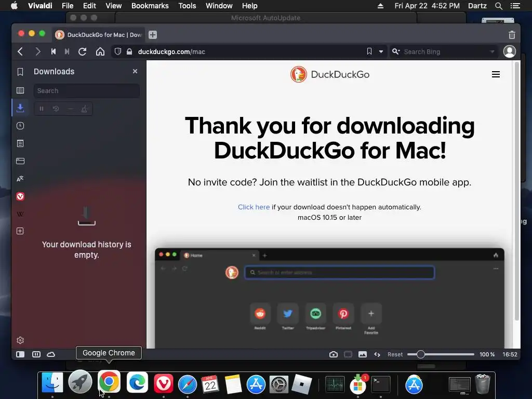This screenshot has width=532, height=399.
Task: Go back to the previous page
Action: click(20, 51)
